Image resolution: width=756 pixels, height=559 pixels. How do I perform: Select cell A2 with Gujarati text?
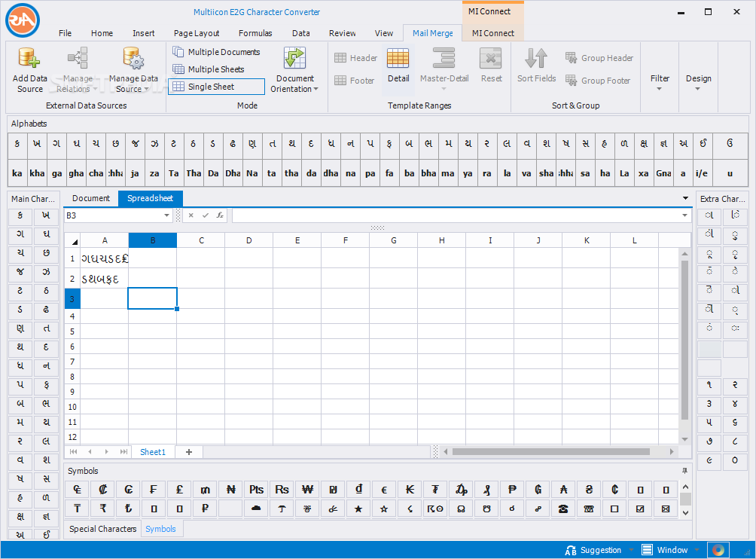click(x=104, y=278)
